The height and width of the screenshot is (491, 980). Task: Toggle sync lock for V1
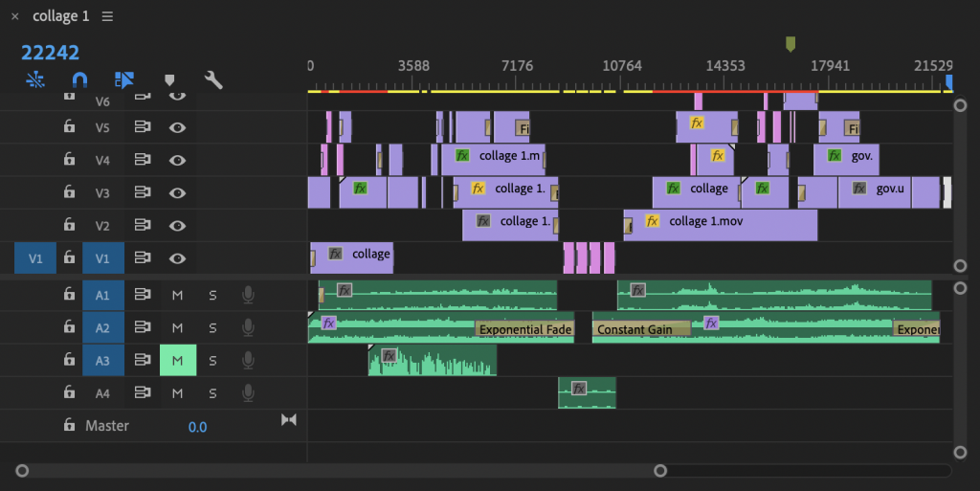pyautogui.click(x=143, y=257)
